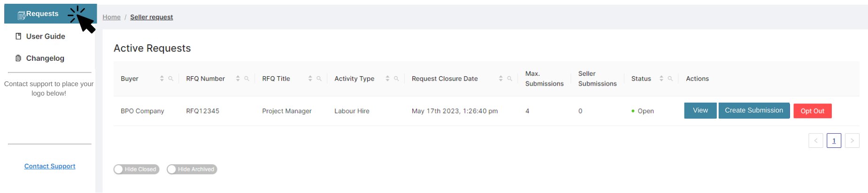
Task: Go to the Home breadcrumb link
Action: [x=111, y=17]
